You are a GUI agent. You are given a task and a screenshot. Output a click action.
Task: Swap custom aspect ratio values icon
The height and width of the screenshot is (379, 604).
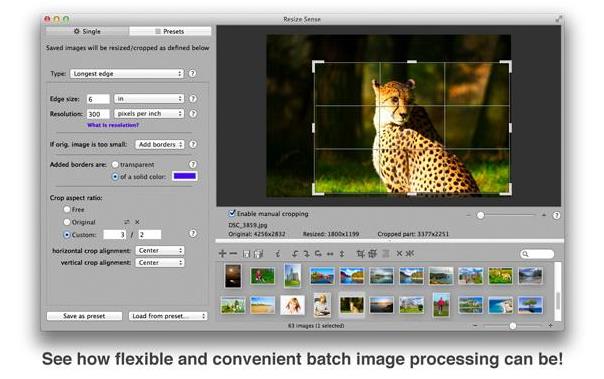[x=127, y=222]
